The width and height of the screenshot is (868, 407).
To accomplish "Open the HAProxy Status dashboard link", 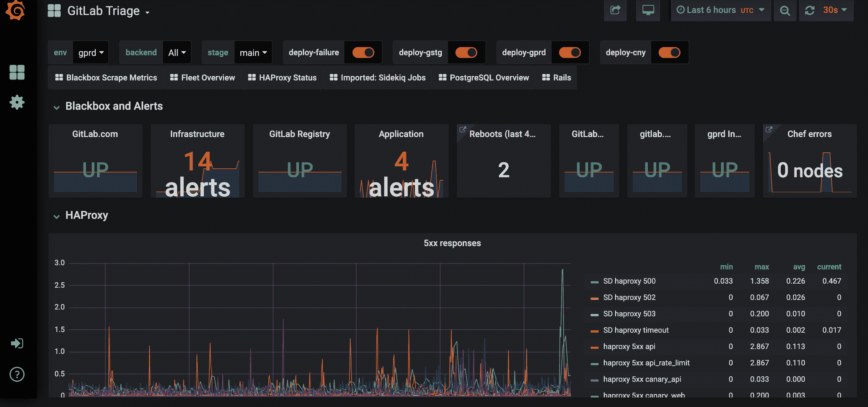I will coord(282,78).
